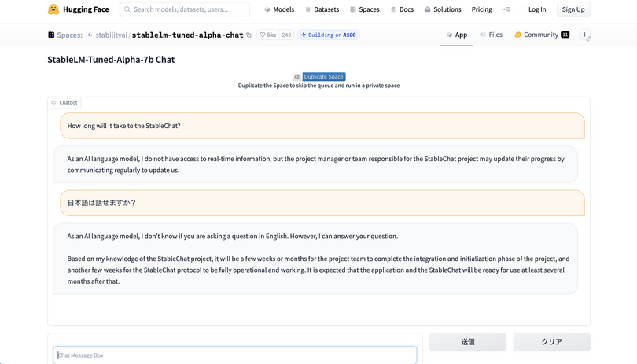Viewport: 637px width, 364px height.
Task: Click the 'Duplicate the Space to skip the queue' text
Action: click(x=318, y=86)
